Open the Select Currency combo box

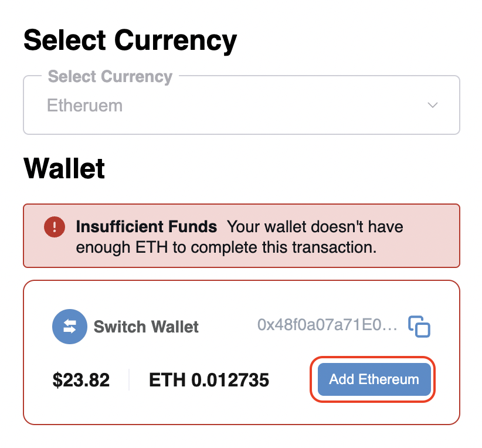point(242,105)
